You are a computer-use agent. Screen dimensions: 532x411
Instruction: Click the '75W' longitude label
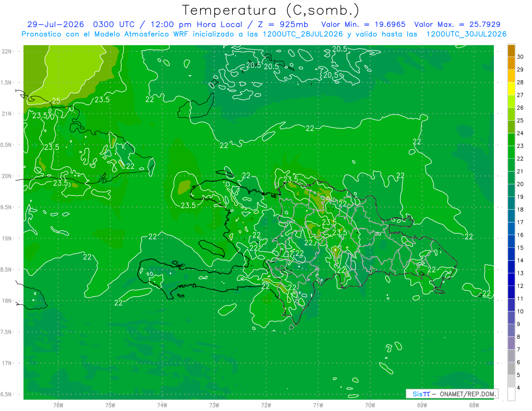click(x=110, y=404)
